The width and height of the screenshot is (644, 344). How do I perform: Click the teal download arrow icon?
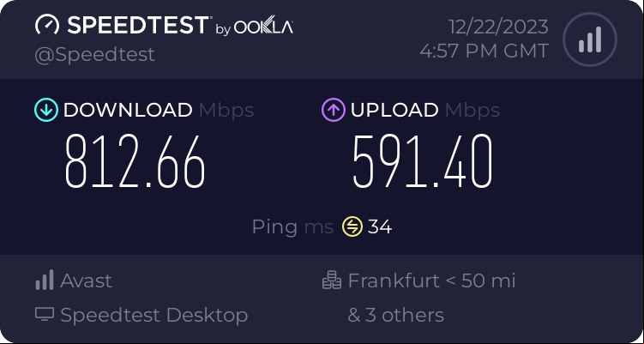pyautogui.click(x=46, y=110)
